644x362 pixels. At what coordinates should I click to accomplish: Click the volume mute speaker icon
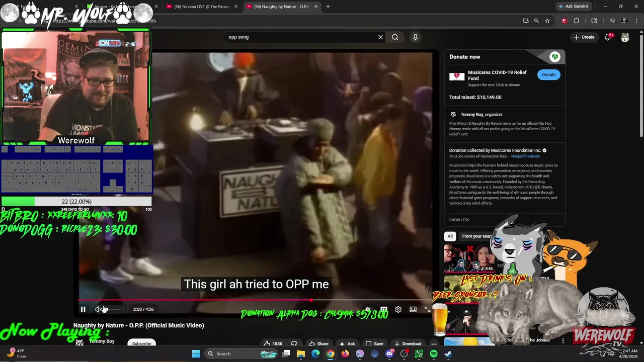[x=99, y=309]
